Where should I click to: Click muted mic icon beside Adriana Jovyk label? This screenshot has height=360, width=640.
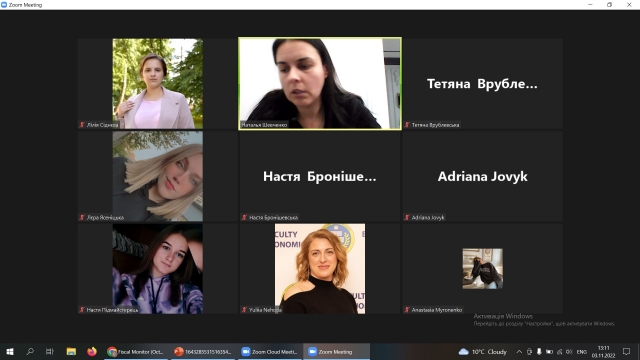point(407,218)
